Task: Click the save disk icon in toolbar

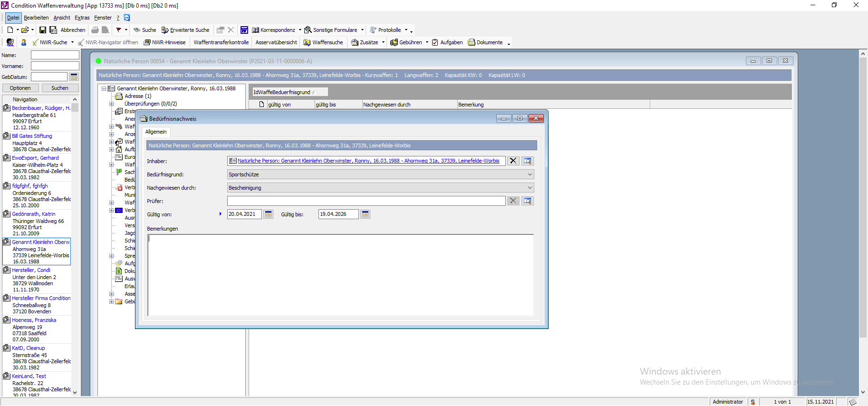Action: 43,30
